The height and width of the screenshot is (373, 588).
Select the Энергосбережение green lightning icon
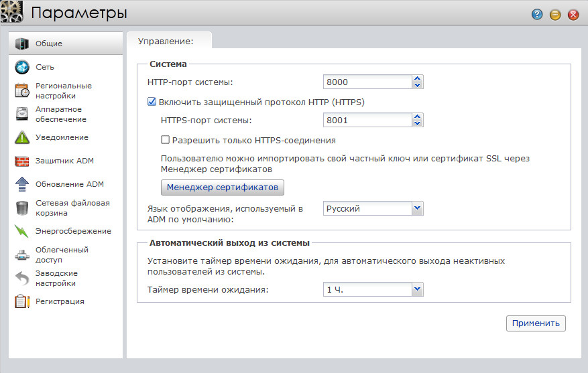pos(23,231)
